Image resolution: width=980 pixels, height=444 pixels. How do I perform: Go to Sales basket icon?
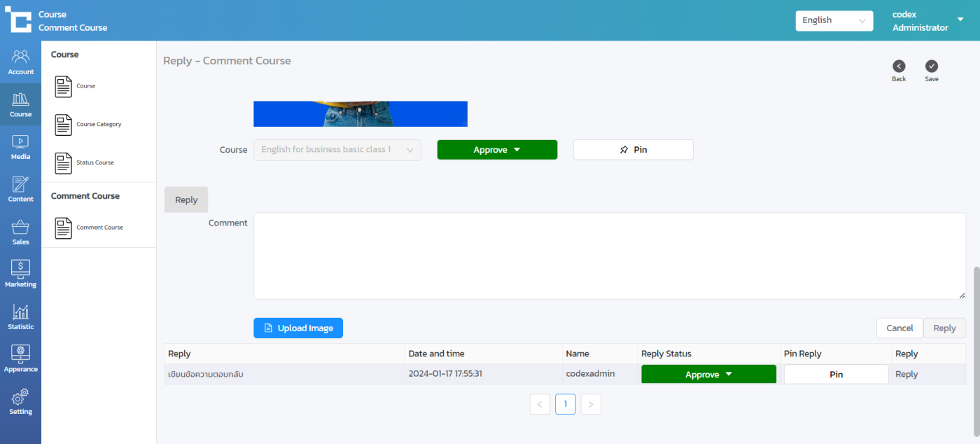(x=20, y=232)
